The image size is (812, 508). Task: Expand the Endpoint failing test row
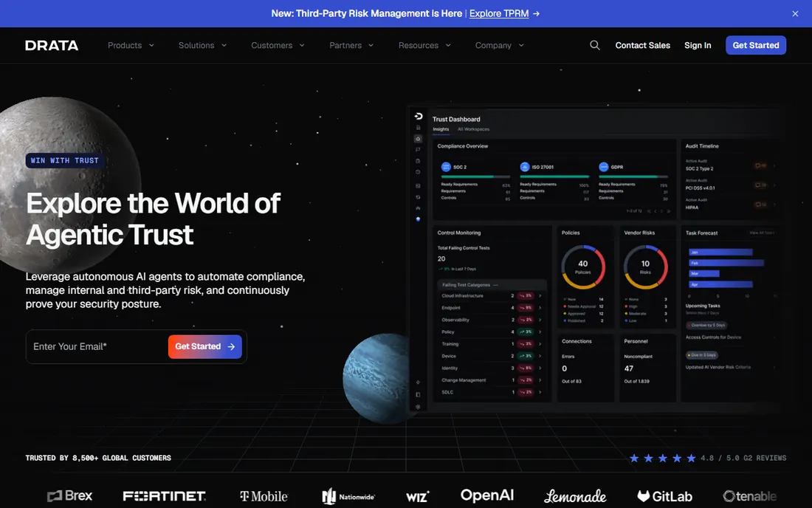491,308
